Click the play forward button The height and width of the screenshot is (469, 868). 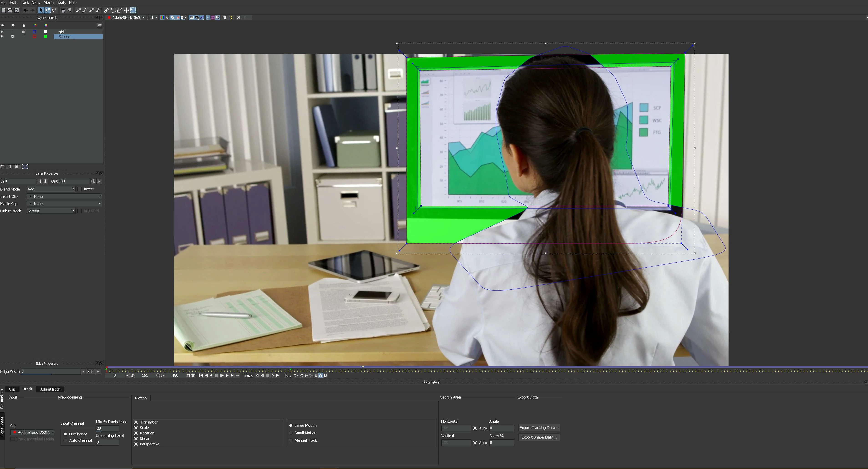click(x=227, y=375)
